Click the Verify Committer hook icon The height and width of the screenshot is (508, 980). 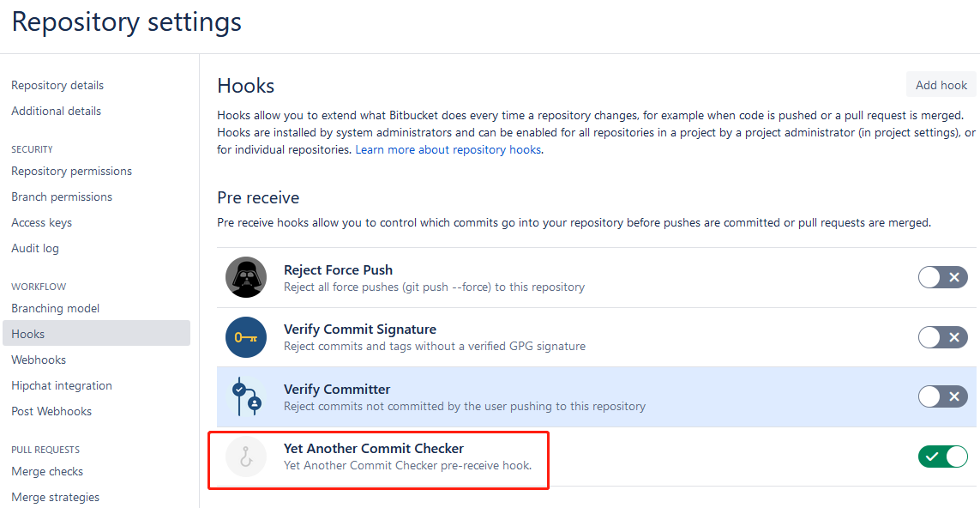[246, 396]
